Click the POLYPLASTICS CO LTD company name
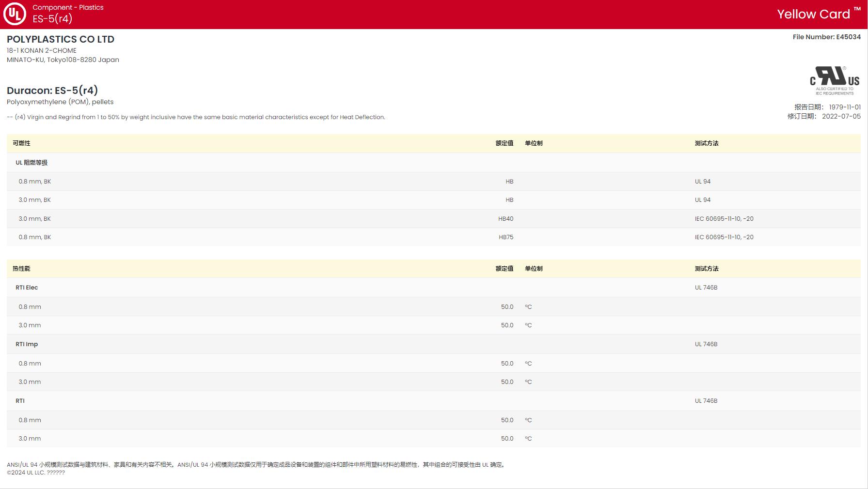The width and height of the screenshot is (868, 489). click(61, 39)
